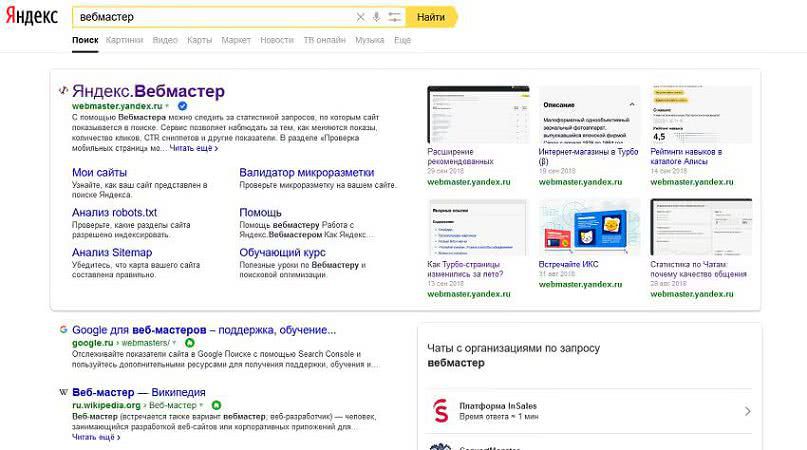
Task: Click the verified blue checkmark badge near webmaster.yandex.ru
Action: (x=182, y=106)
